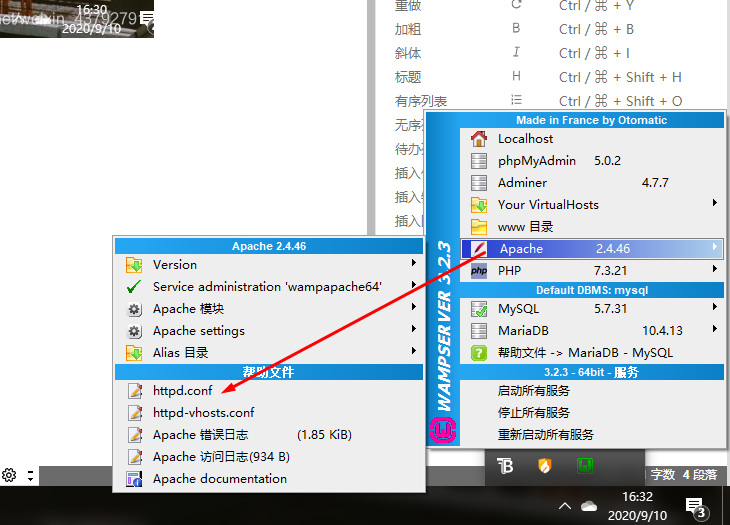Click the phpMyAdmin database icon
Screen dimensions: 730x525
[x=479, y=161]
